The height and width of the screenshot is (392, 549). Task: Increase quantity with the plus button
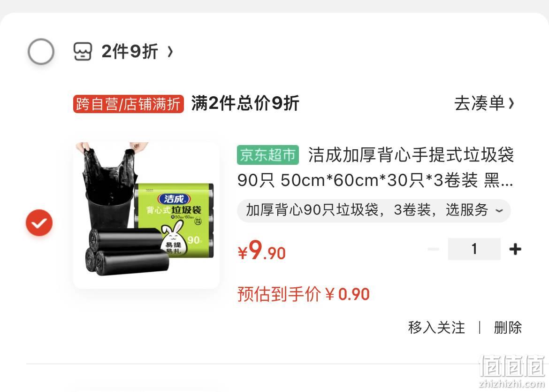[515, 249]
